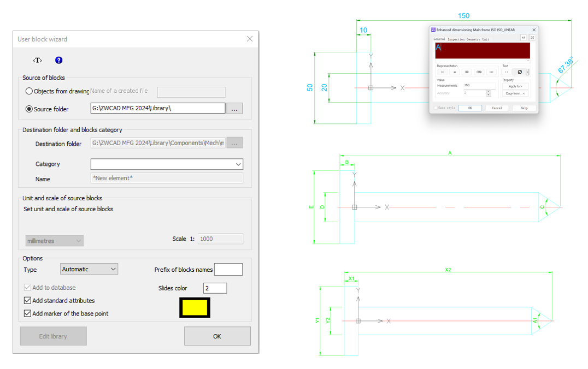Click the left top-right icon in Enhanced dimensioning

click(524, 38)
